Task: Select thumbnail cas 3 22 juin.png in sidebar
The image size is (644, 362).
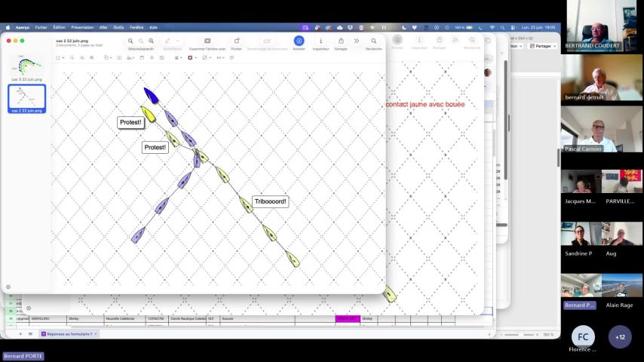Action: click(x=26, y=68)
